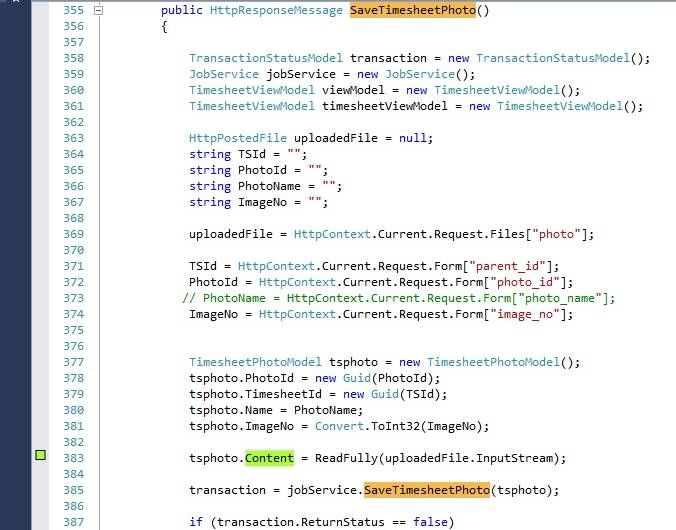676x530 pixels.
Task: Click the green-highlighted Content property
Action: [x=269, y=458]
